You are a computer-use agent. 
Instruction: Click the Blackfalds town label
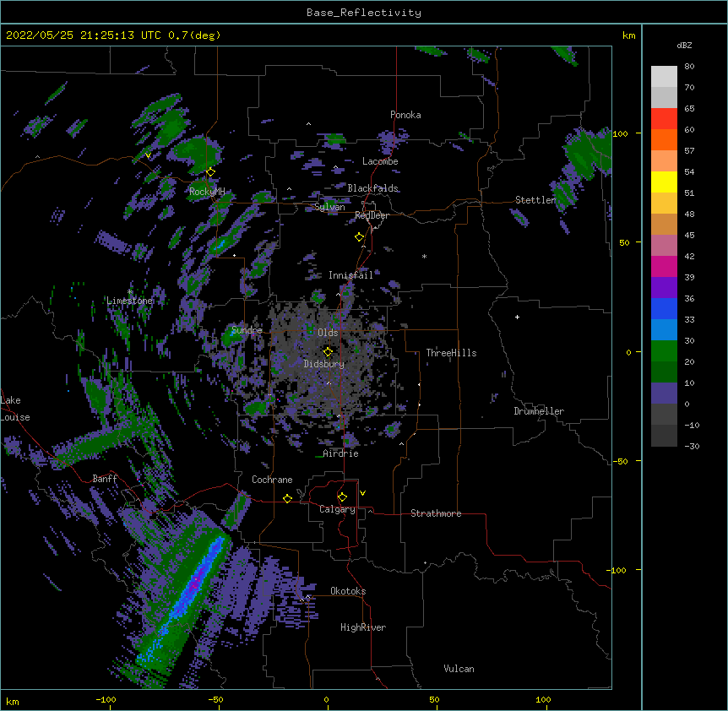click(372, 188)
